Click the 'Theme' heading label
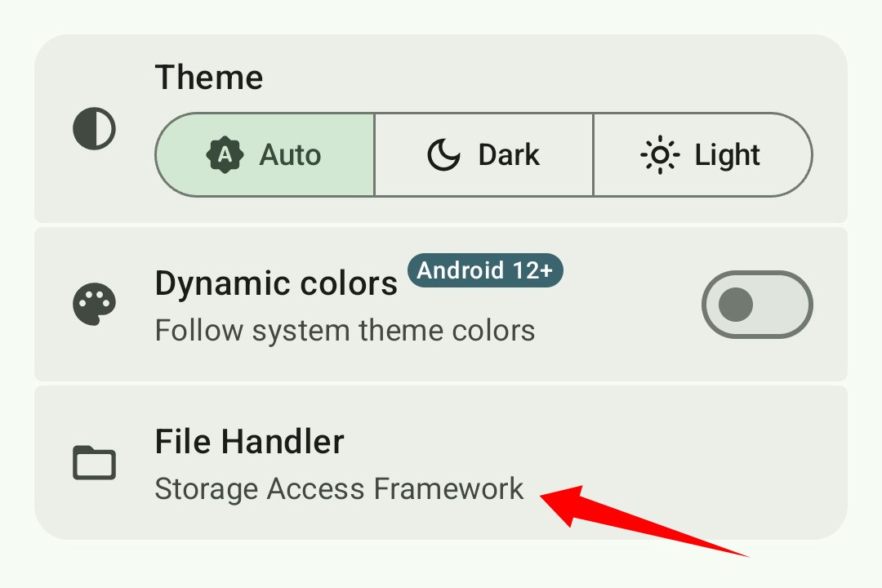Screen dimensions: 882x588 click(209, 78)
